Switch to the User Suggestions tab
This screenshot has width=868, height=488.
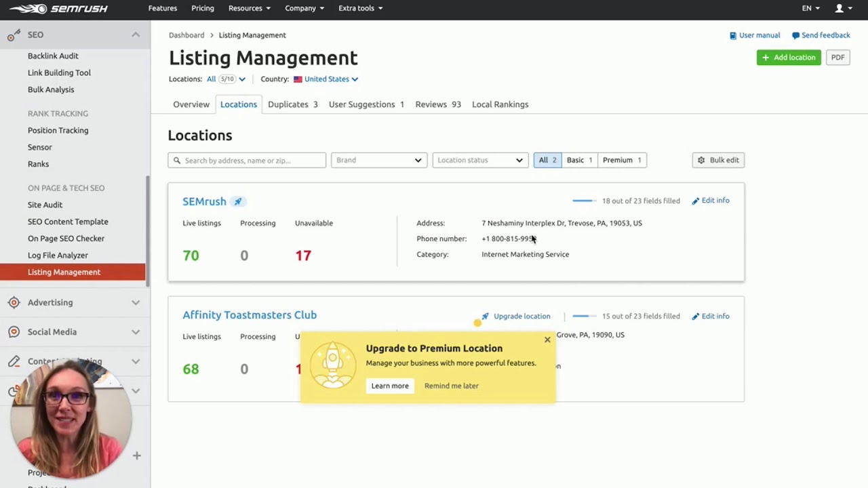366,104
